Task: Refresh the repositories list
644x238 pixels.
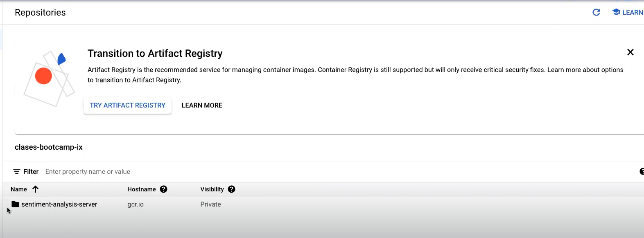Action: pos(596,12)
